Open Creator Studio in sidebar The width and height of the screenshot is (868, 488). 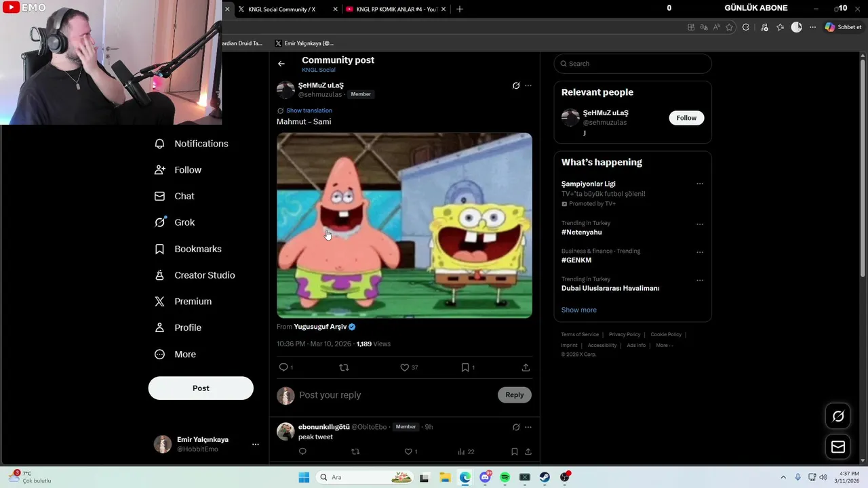coord(195,275)
